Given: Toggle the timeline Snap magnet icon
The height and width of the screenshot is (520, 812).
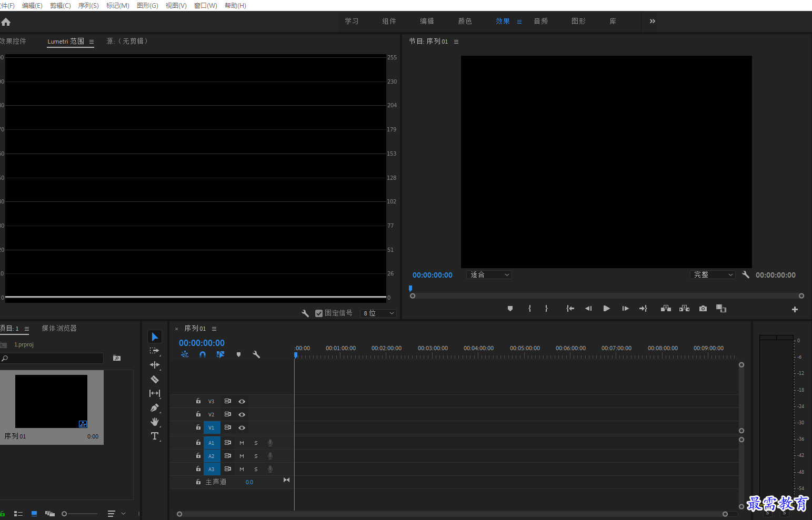Looking at the screenshot, I should 203,354.
